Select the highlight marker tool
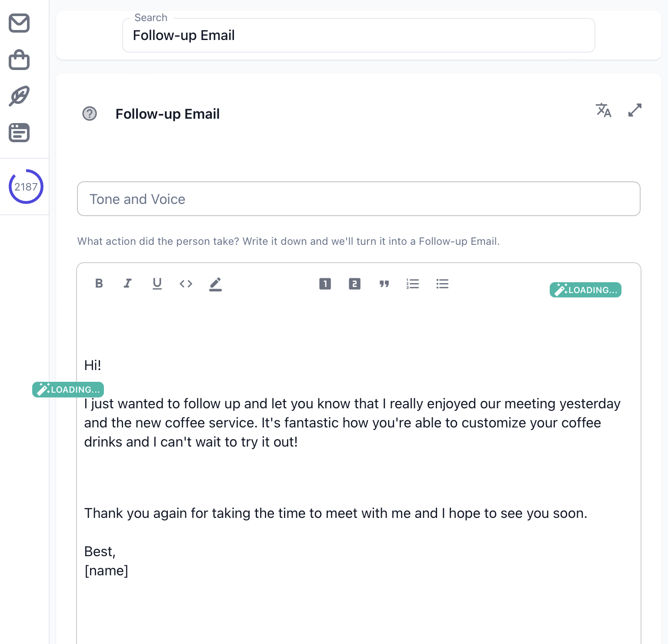Viewport: 668px width, 644px height. (x=215, y=284)
